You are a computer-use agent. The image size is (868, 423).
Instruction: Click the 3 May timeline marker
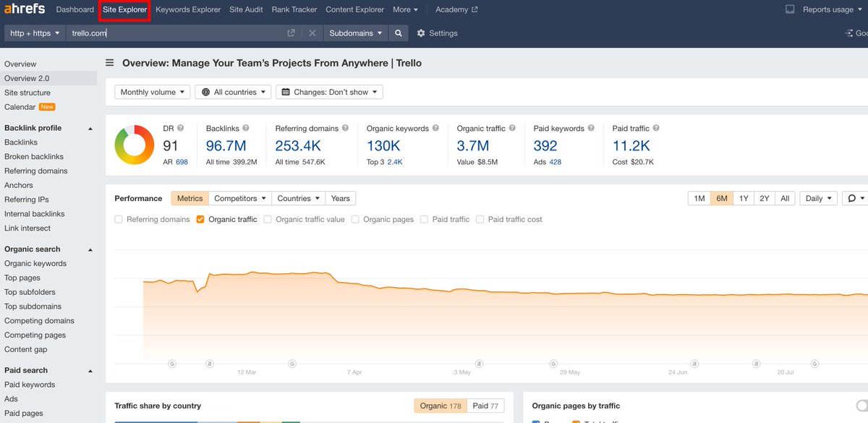coord(462,372)
